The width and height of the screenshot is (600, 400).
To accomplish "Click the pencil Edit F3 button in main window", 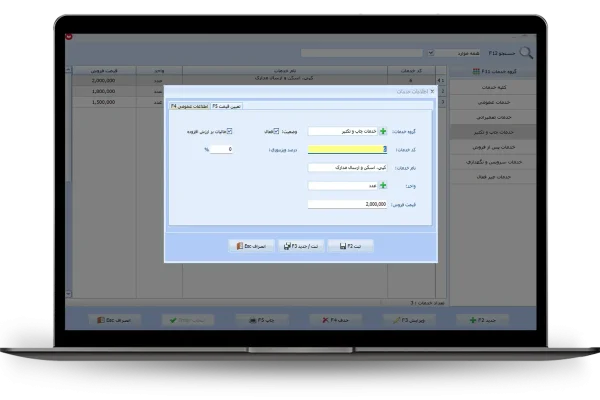I will click(x=409, y=320).
